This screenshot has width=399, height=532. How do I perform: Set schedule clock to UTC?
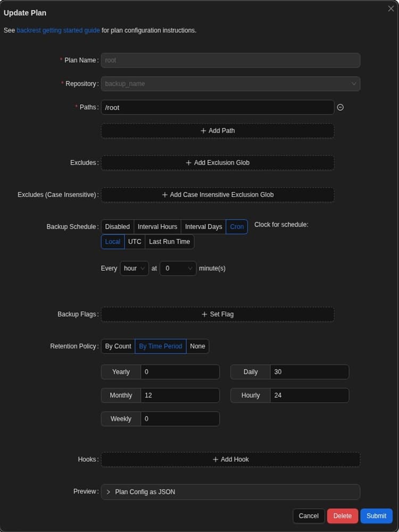point(135,242)
